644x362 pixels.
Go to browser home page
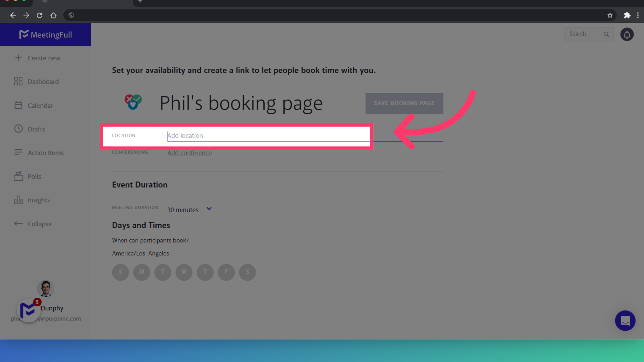coord(53,15)
